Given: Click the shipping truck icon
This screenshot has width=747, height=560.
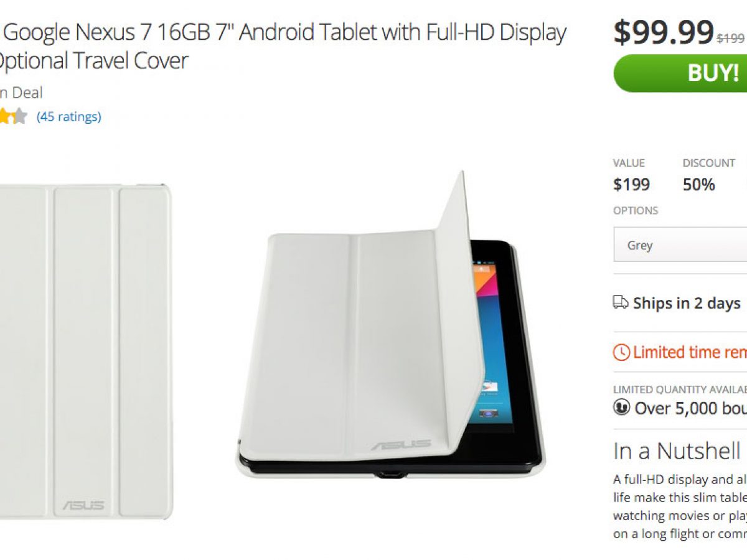Looking at the screenshot, I should point(621,303).
